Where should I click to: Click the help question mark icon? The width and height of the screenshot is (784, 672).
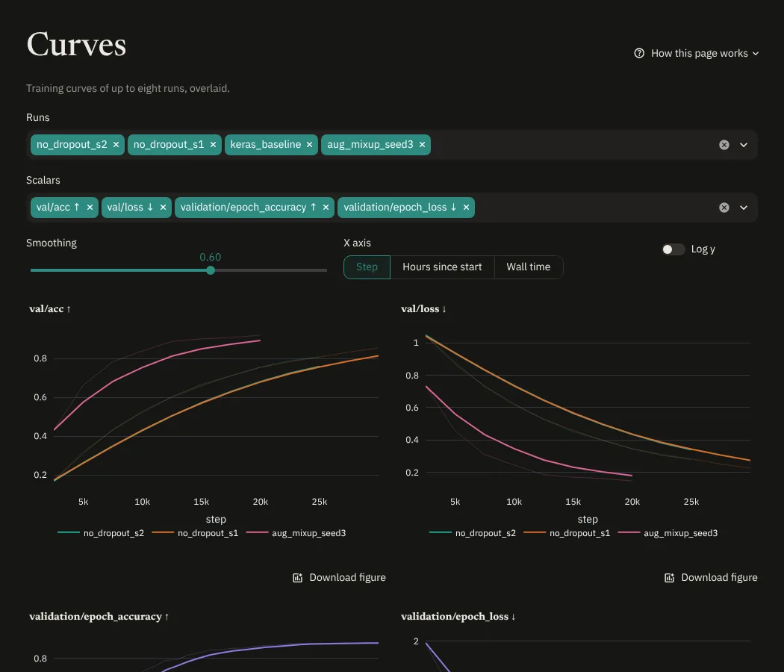[639, 53]
